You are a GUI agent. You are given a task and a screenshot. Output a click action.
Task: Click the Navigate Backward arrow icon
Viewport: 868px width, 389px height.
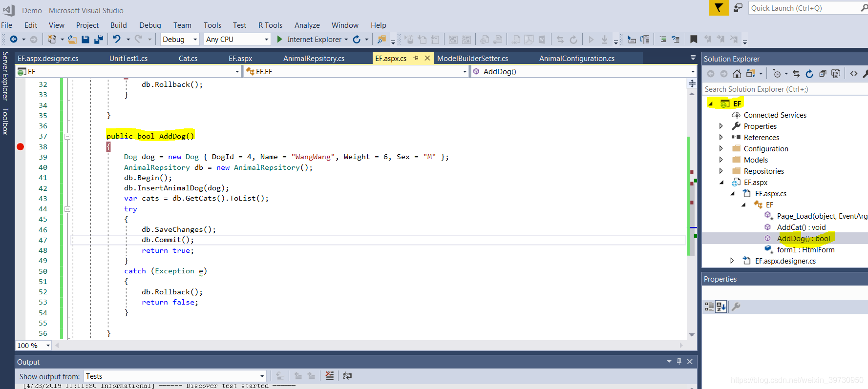point(14,39)
